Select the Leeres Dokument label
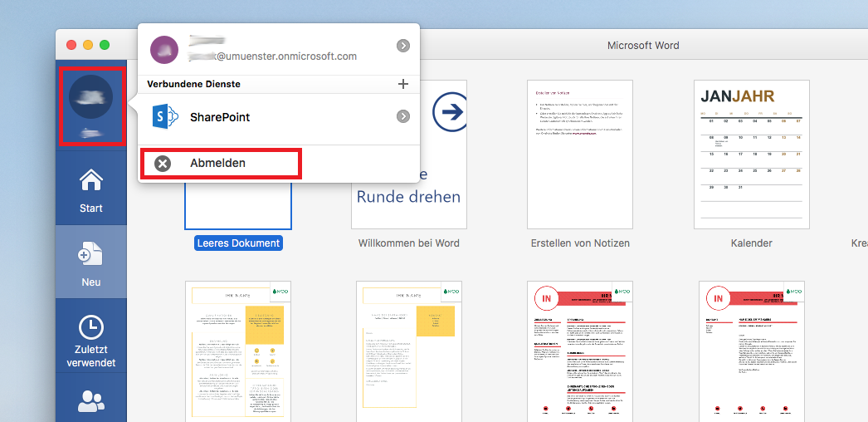 pos(238,243)
